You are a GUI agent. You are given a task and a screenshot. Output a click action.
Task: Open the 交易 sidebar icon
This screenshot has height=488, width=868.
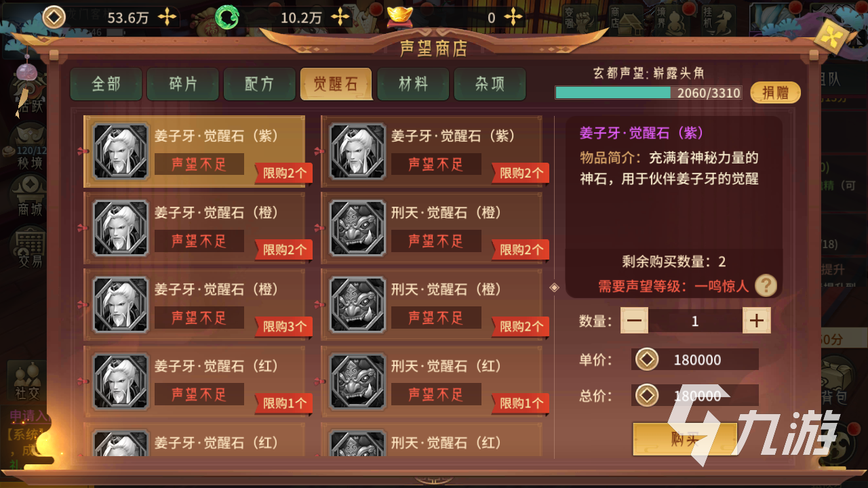(x=29, y=249)
